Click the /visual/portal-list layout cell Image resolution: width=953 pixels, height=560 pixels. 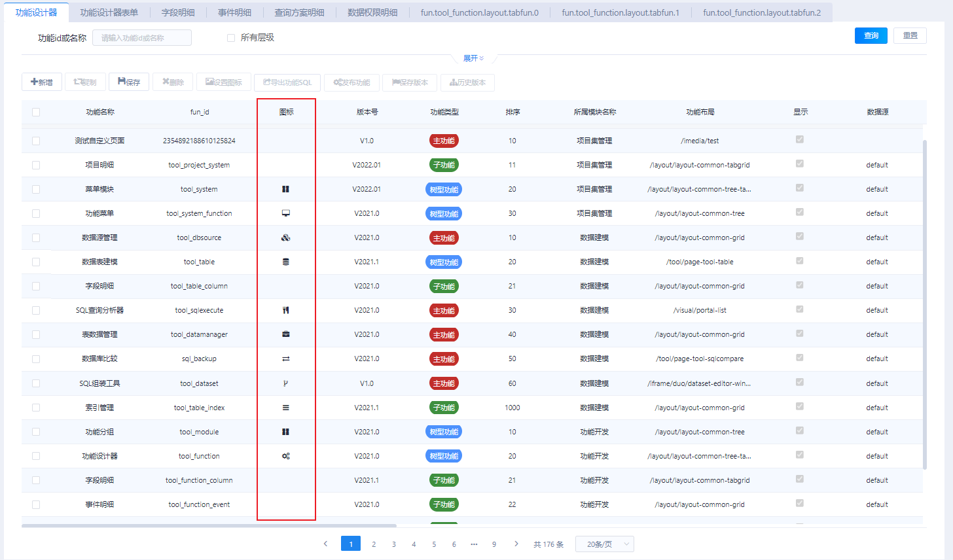[x=700, y=310]
